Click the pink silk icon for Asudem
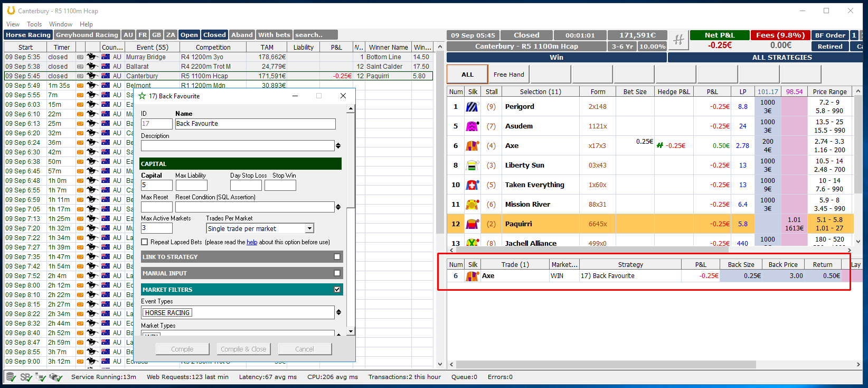868x388 pixels. tap(472, 126)
